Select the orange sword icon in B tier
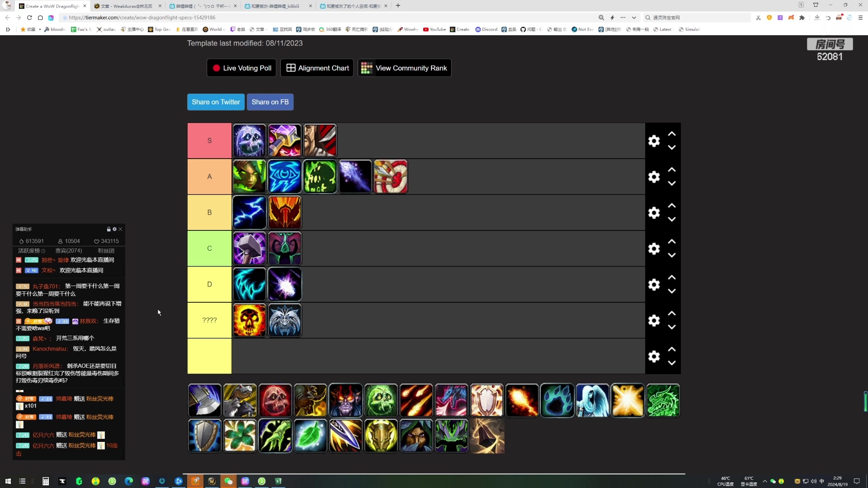This screenshot has width=868, height=488. tap(285, 212)
